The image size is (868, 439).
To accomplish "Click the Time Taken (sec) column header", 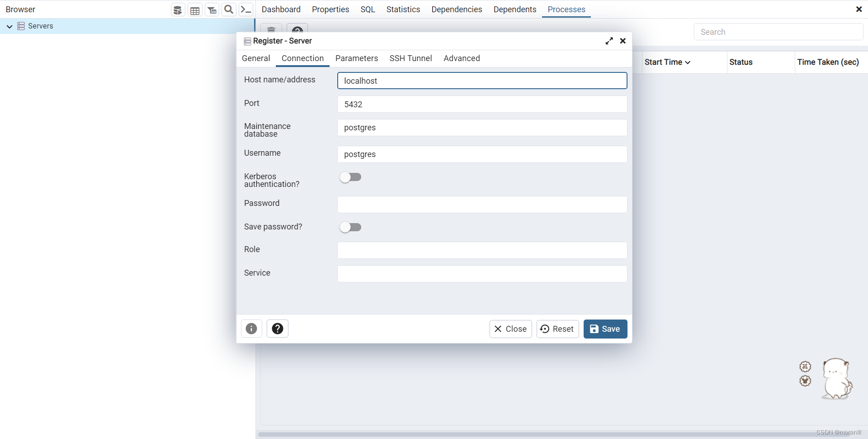I will point(828,62).
